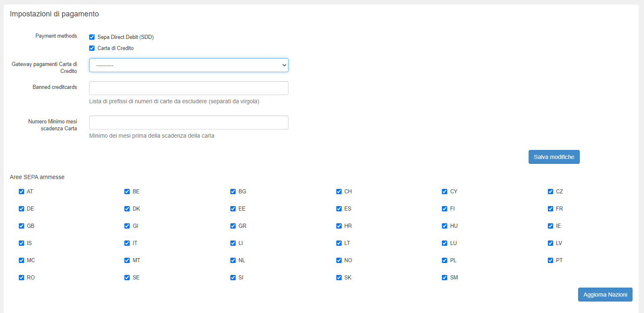Deselect the FR SEPA area
Screen dimensions: 644x313
(550, 209)
